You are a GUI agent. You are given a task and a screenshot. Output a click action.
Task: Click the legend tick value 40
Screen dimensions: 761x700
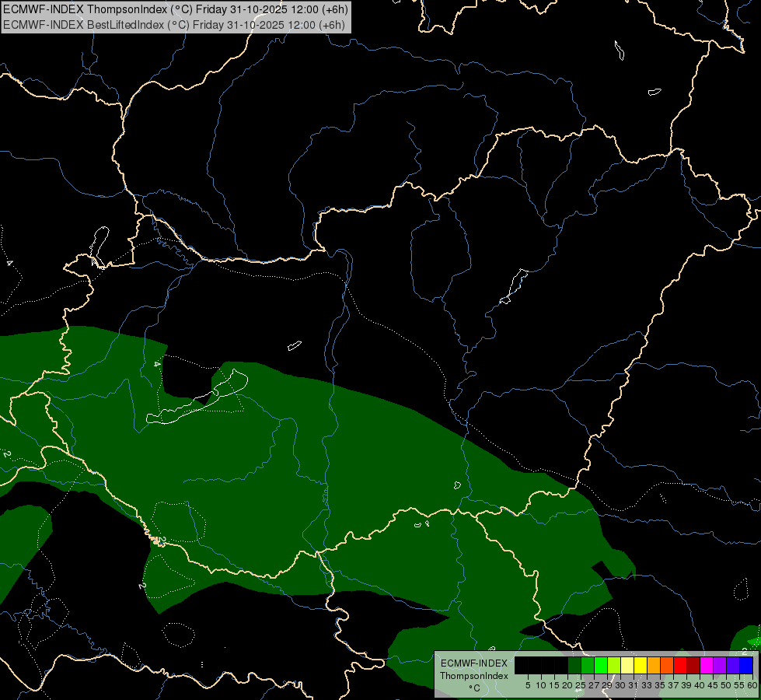[x=700, y=685]
